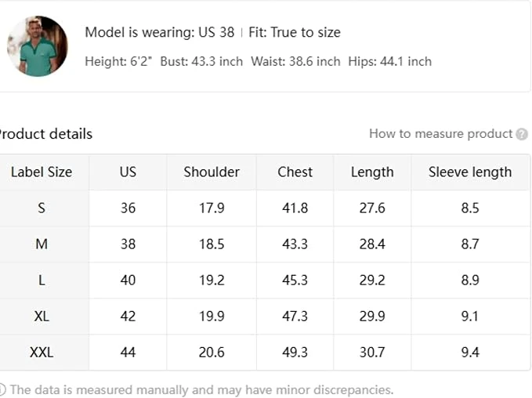
Task: Click the question mark help icon
Action: point(522,134)
